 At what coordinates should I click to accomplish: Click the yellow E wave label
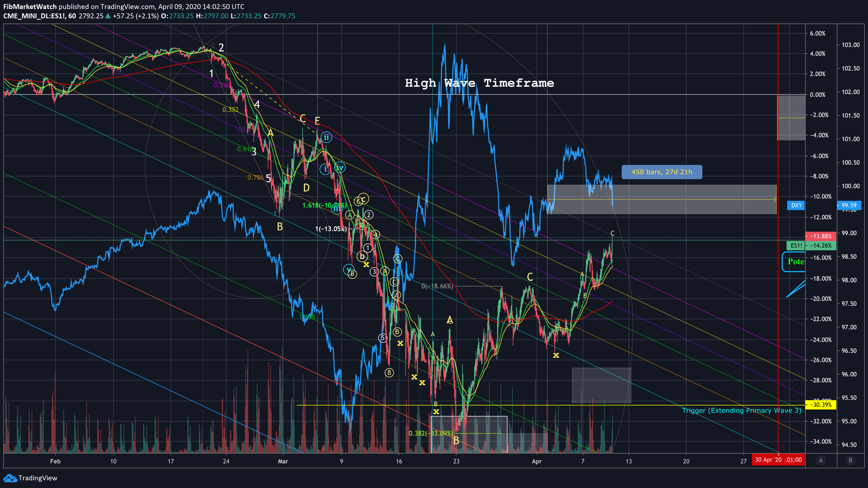[x=317, y=121]
